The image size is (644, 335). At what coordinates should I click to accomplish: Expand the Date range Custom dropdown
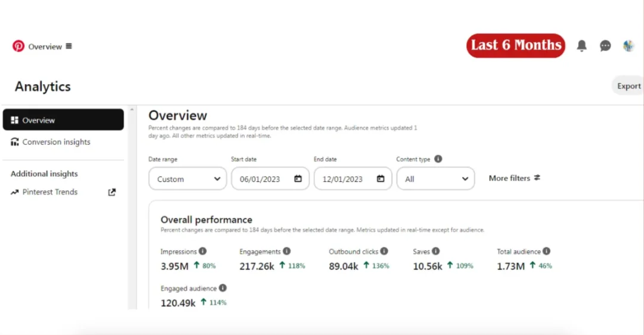pos(188,179)
